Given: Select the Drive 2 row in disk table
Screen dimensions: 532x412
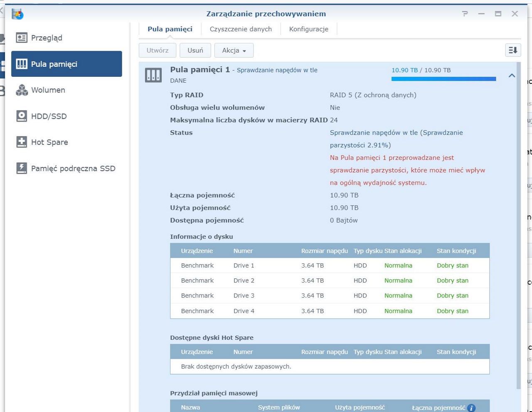Looking at the screenshot, I should point(330,280).
